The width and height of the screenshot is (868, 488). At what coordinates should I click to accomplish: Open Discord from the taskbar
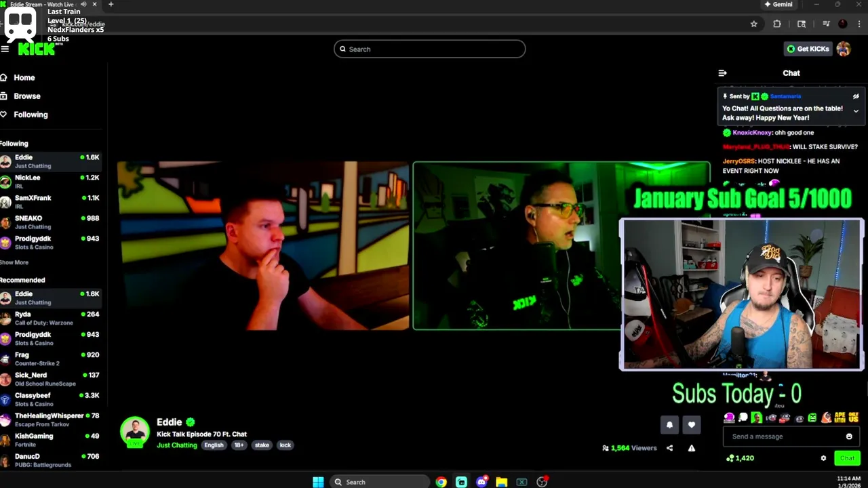point(481,482)
